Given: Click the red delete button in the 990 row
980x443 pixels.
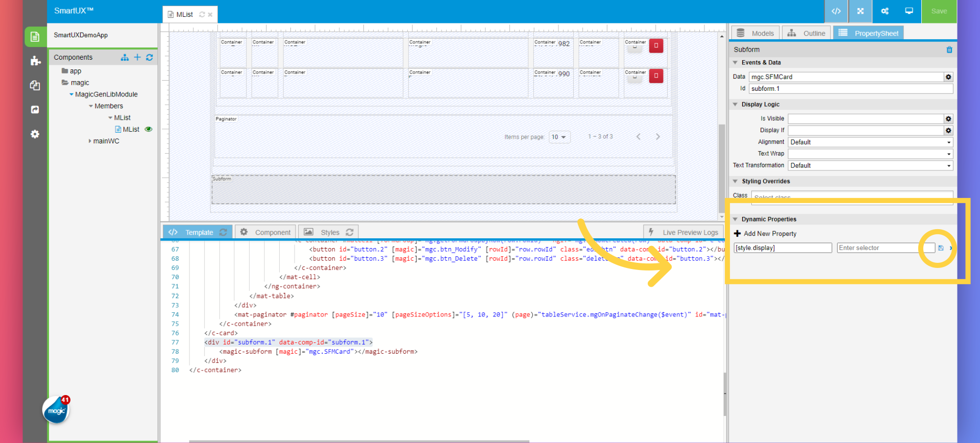Looking at the screenshot, I should tap(656, 76).
